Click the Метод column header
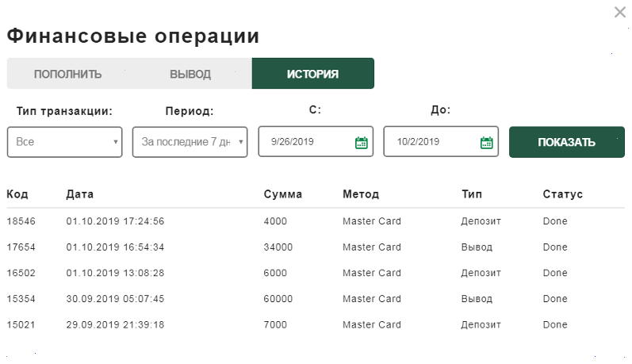 point(361,194)
